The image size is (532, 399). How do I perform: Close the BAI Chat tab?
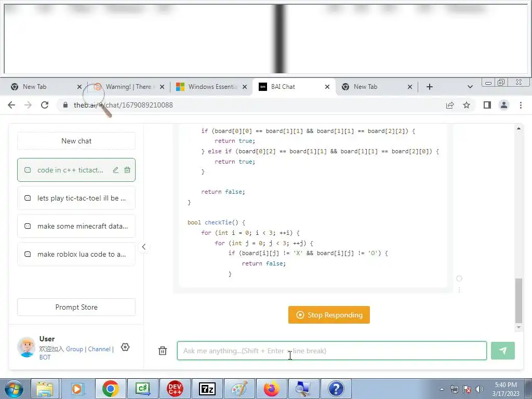click(x=327, y=87)
